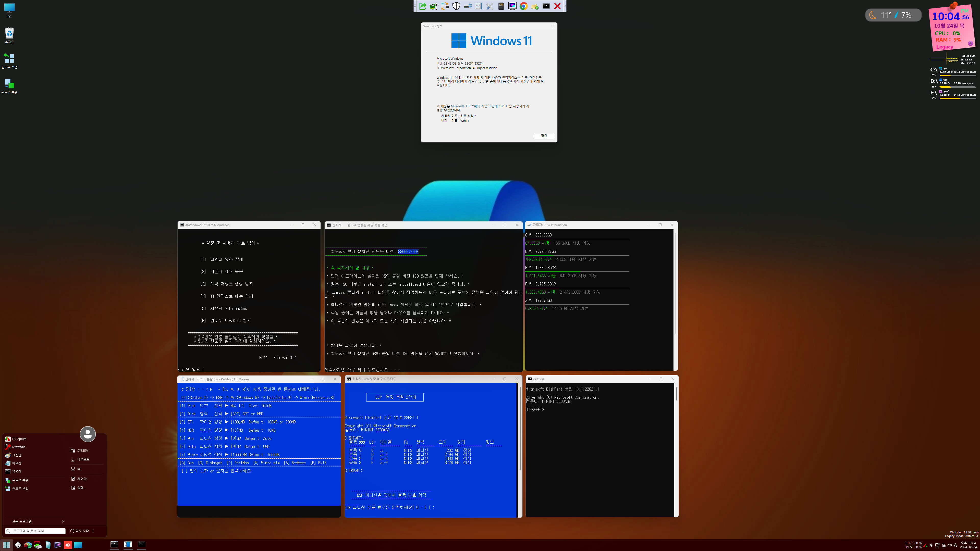This screenshot has height=551, width=980.
Task: Click the green share arrow icon in top dock
Action: click(423, 6)
